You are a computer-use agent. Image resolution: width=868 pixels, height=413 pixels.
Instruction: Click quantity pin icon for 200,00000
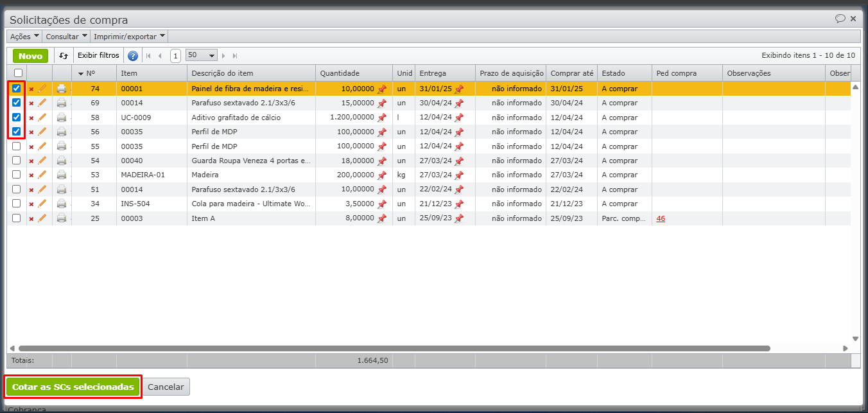tap(382, 175)
